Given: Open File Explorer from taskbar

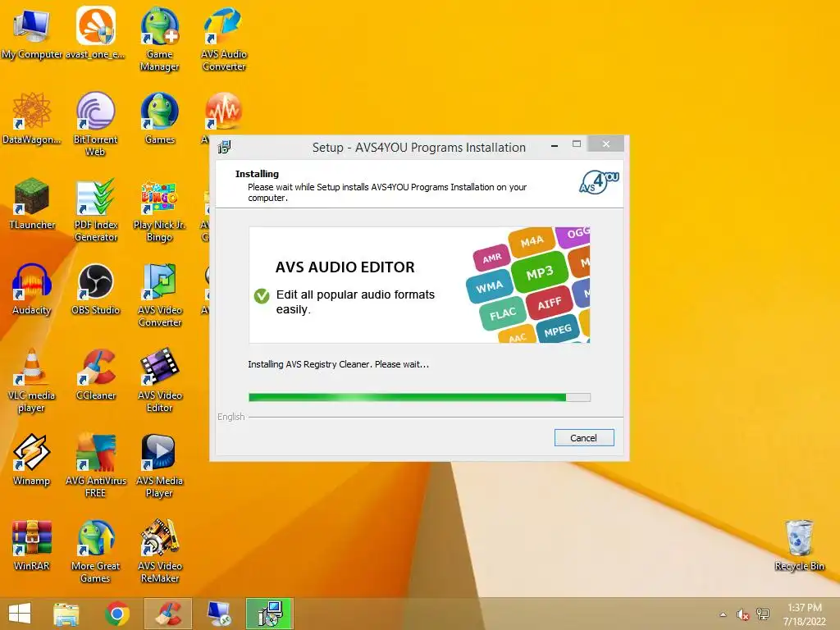Looking at the screenshot, I should click(x=66, y=614).
